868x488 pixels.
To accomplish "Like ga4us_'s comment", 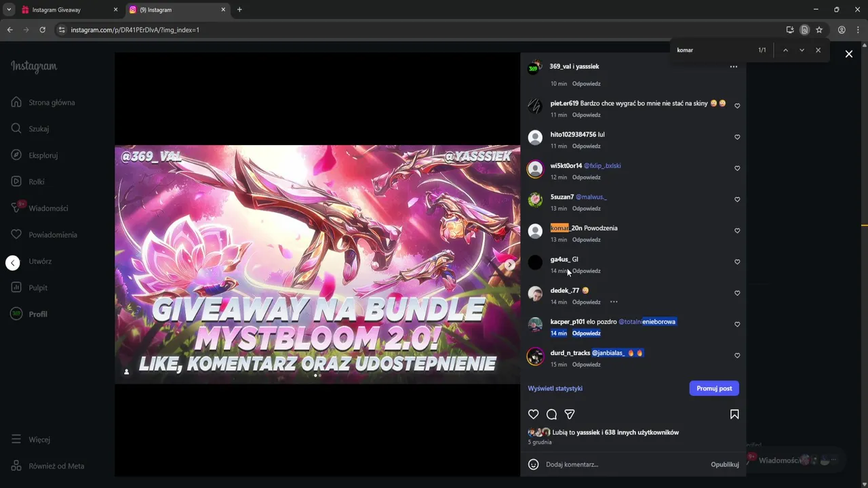I will coord(737,262).
